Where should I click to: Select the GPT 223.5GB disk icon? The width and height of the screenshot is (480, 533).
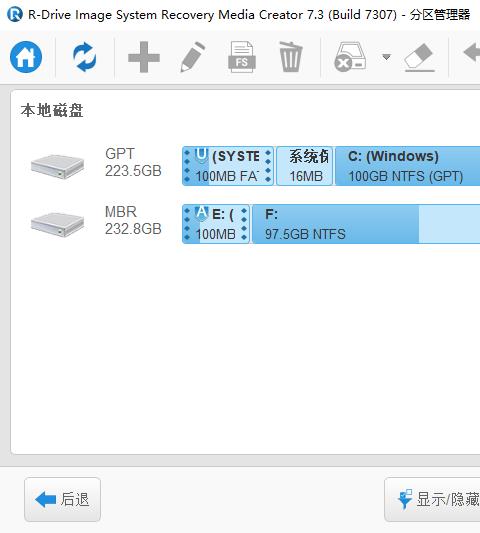tap(57, 166)
